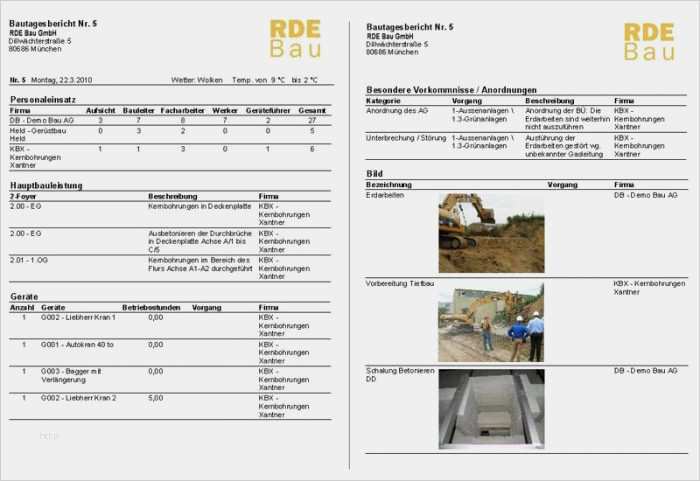Screen dimensions: 700x481
Task: Open the Schalung Betonieren photo
Action: [x=491, y=408]
